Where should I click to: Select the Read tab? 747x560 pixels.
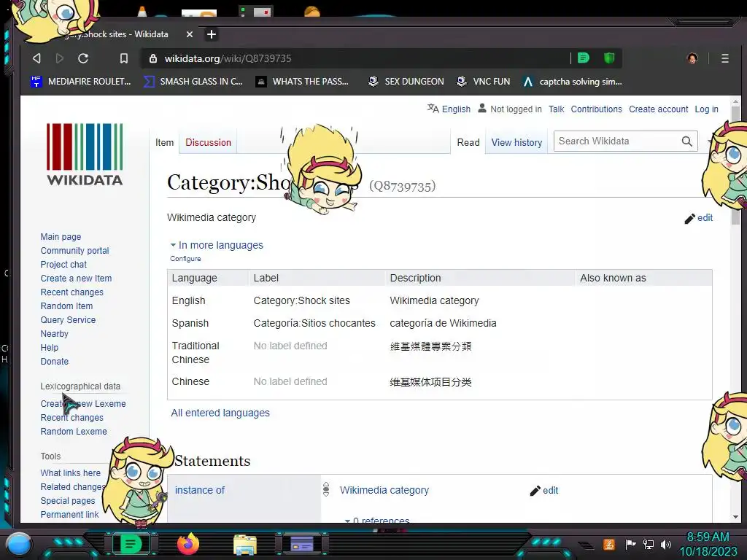pos(468,142)
